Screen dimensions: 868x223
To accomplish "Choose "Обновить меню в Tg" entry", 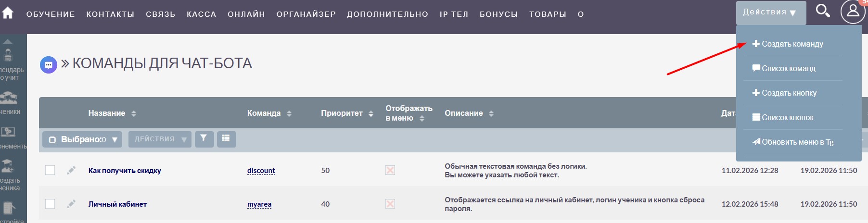I will coord(797,142).
